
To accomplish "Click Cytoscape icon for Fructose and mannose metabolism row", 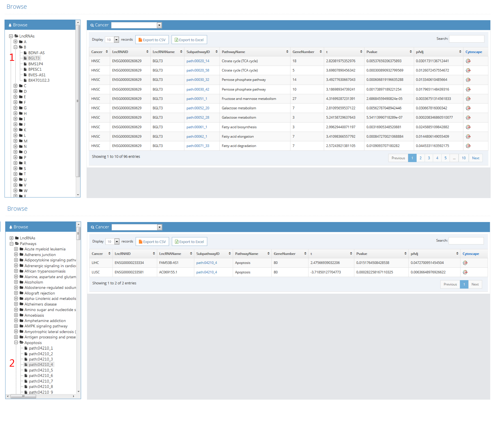I will 468,99.
